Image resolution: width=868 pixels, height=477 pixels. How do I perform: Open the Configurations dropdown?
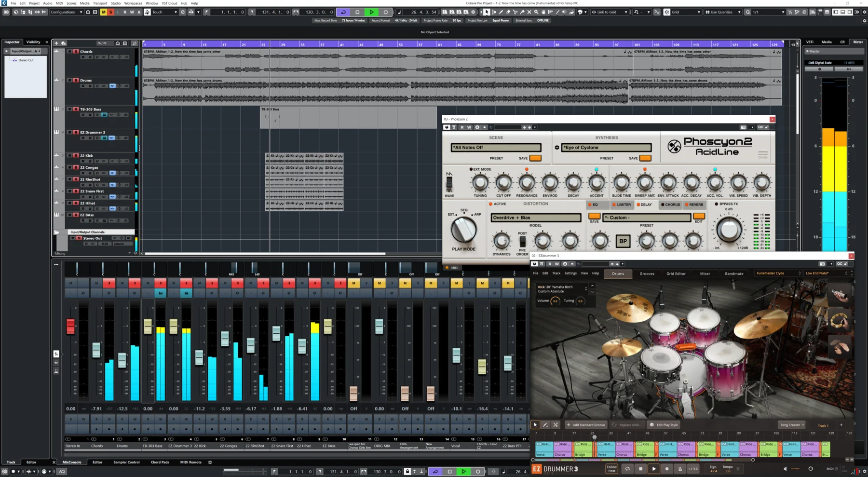tap(66, 12)
